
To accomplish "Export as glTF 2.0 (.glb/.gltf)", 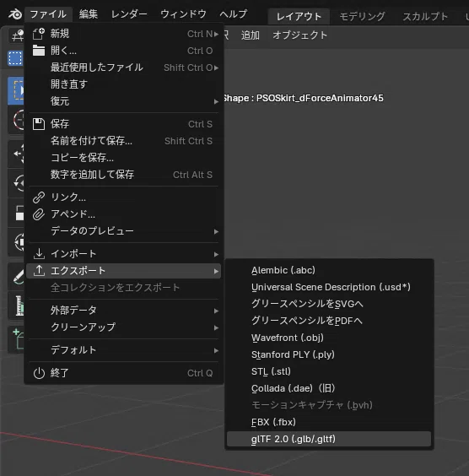I will 329,439.
